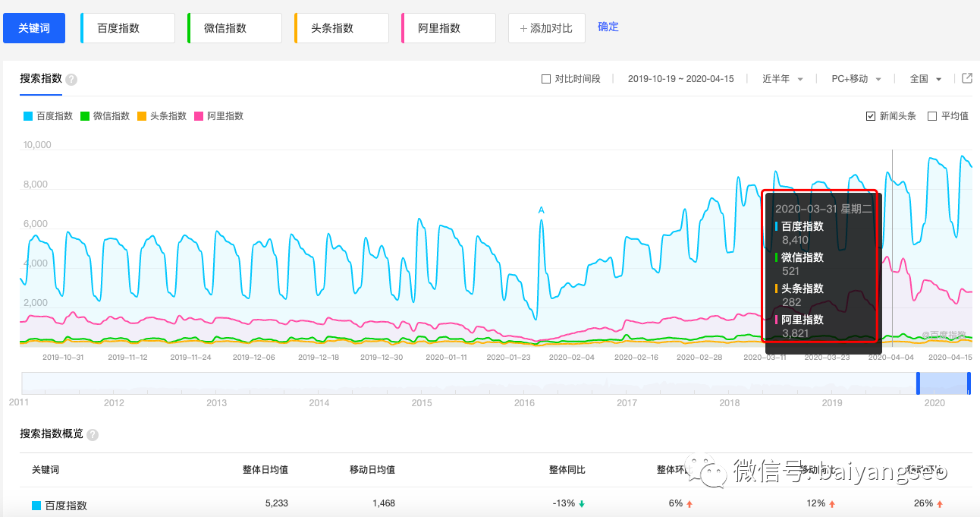Click the 头条指数 keyword input field
980x517 pixels.
342,28
